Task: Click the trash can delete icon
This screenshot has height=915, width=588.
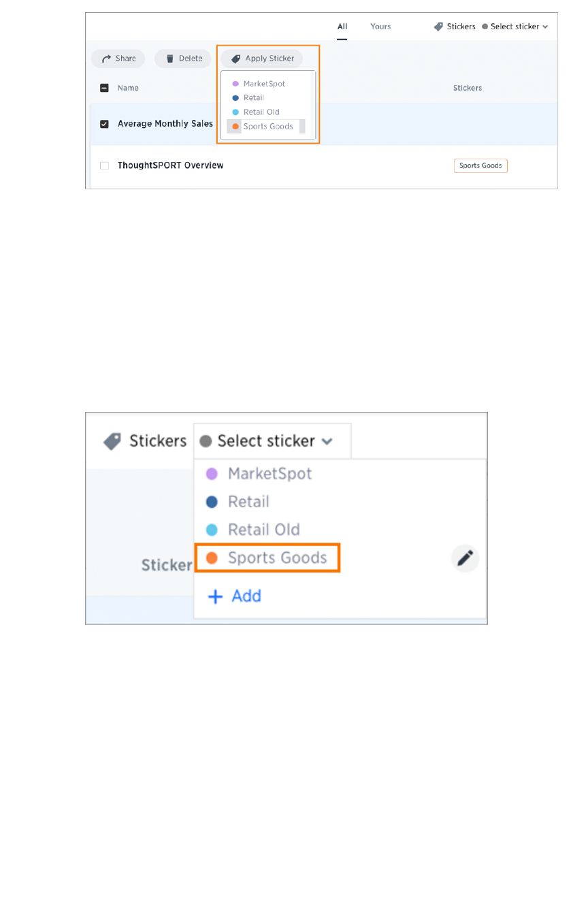Action: point(169,59)
